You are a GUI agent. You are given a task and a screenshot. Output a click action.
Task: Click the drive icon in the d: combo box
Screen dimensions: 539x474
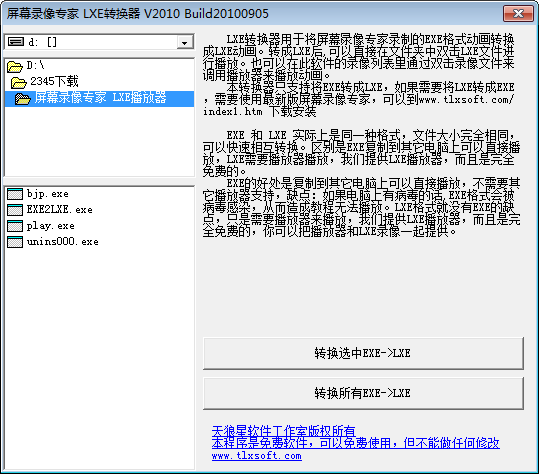(x=16, y=42)
